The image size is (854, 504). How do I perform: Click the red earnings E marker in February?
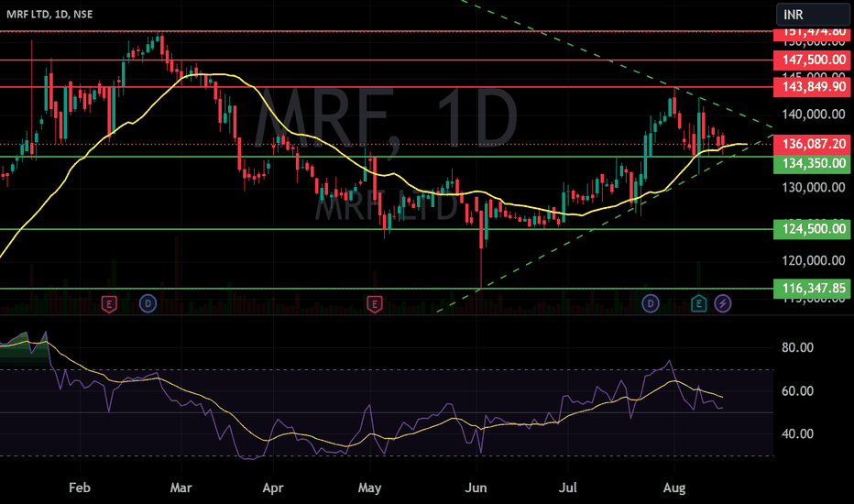tap(109, 303)
